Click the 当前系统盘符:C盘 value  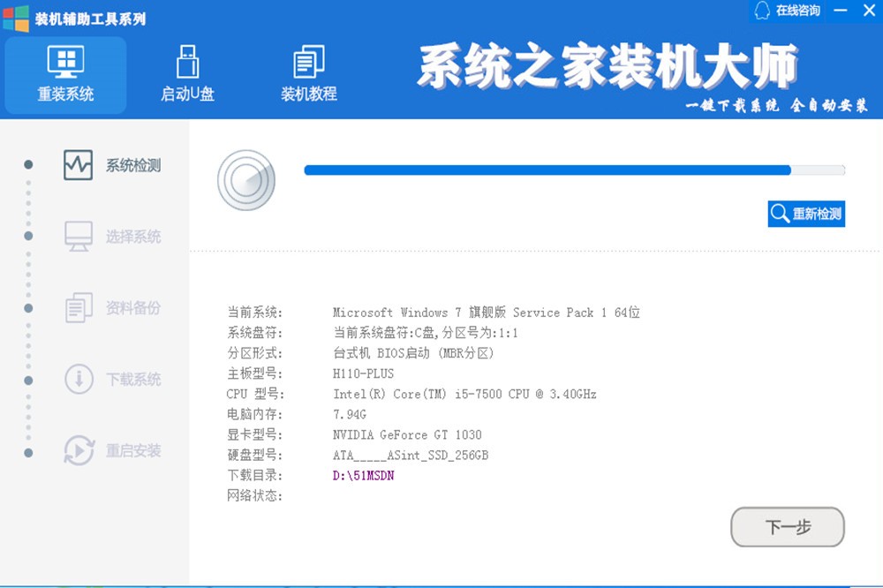coord(426,333)
